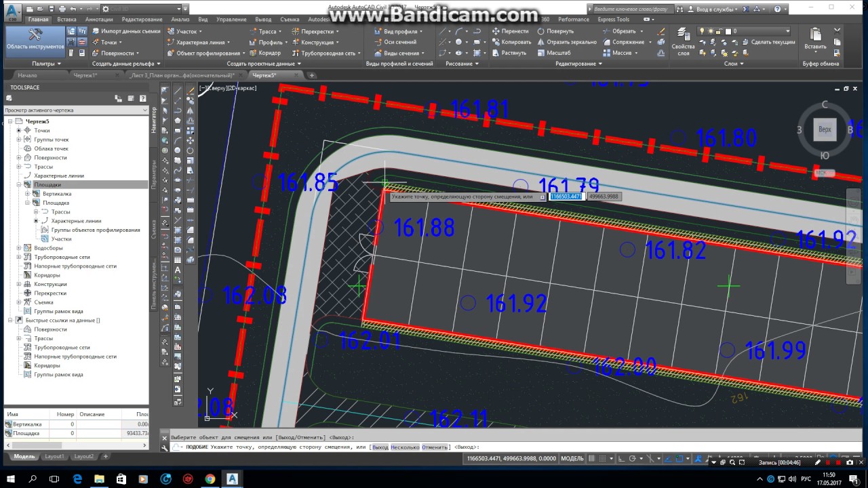Open the 'Трубопроводная сеть' dropdown
868x488 pixels.
[x=327, y=53]
